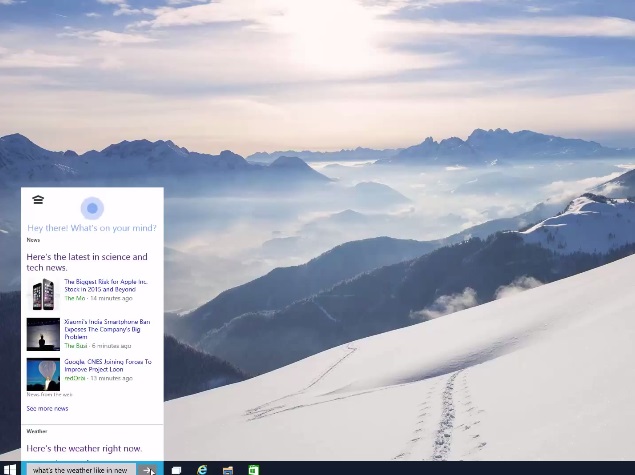Open the Windows Start menu
This screenshot has height=475, width=635.
point(10,469)
